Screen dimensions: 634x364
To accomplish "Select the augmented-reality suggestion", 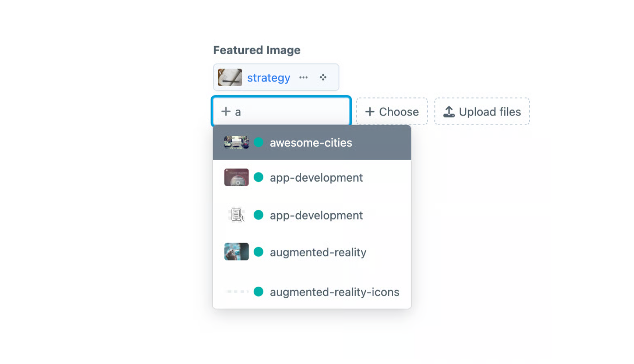I will [312, 252].
